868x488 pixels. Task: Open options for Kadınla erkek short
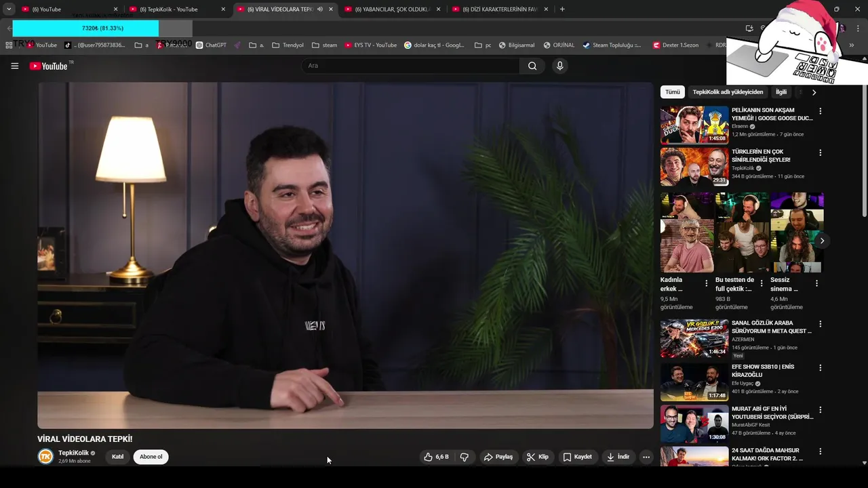point(706,283)
